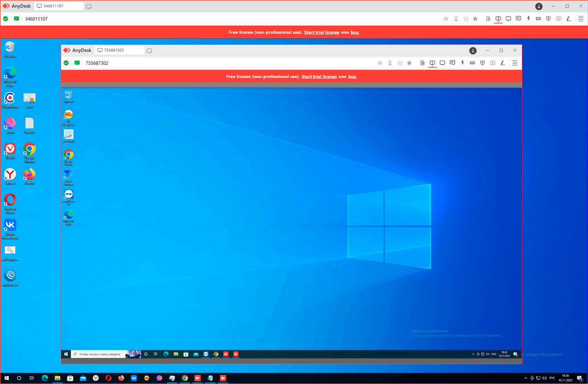Open the whiteboard pen tool in 346011107 toolbar
The width and height of the screenshot is (588, 384).
(x=569, y=19)
